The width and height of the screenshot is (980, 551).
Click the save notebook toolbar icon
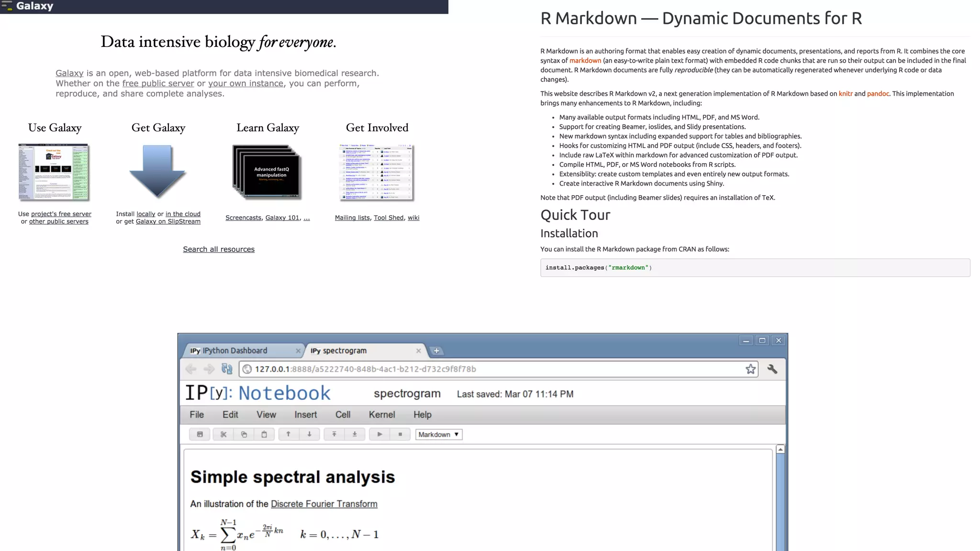click(x=200, y=434)
